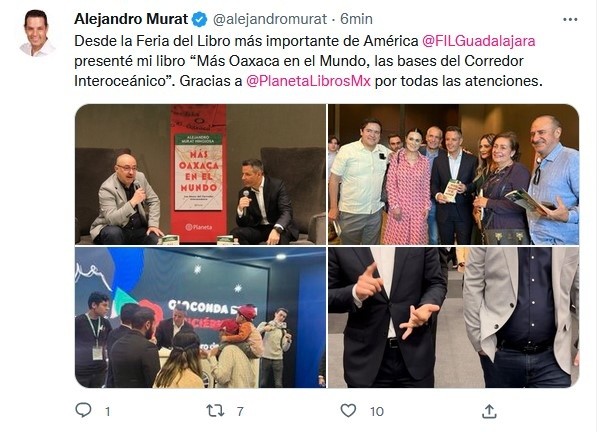Click the retweet count 7
This screenshot has width=601, height=432.
(240, 411)
